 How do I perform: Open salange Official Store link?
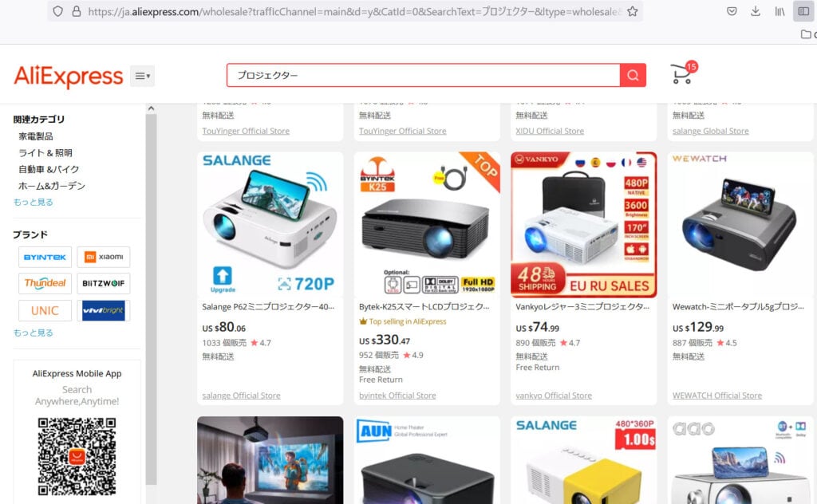(241, 396)
